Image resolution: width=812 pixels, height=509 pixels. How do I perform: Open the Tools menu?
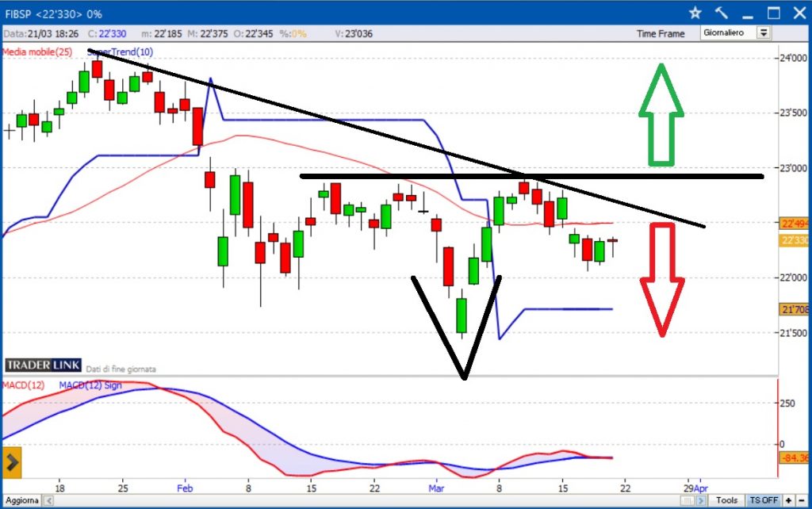pos(727,500)
